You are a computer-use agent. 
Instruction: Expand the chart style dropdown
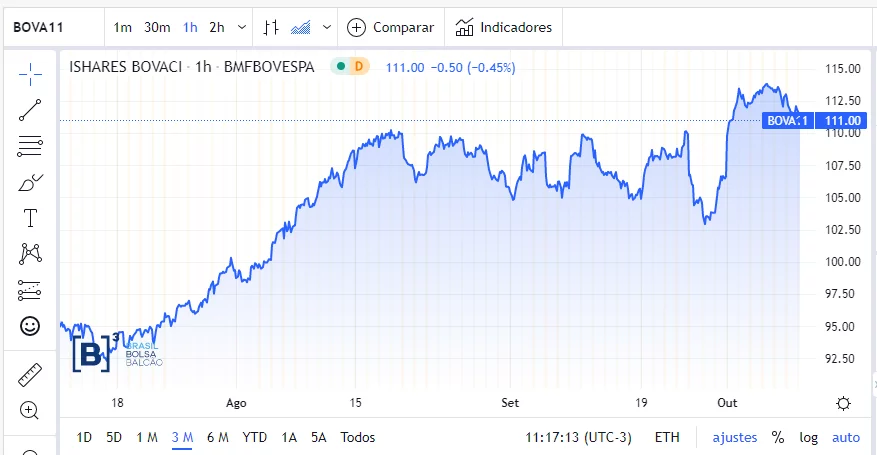[327, 27]
